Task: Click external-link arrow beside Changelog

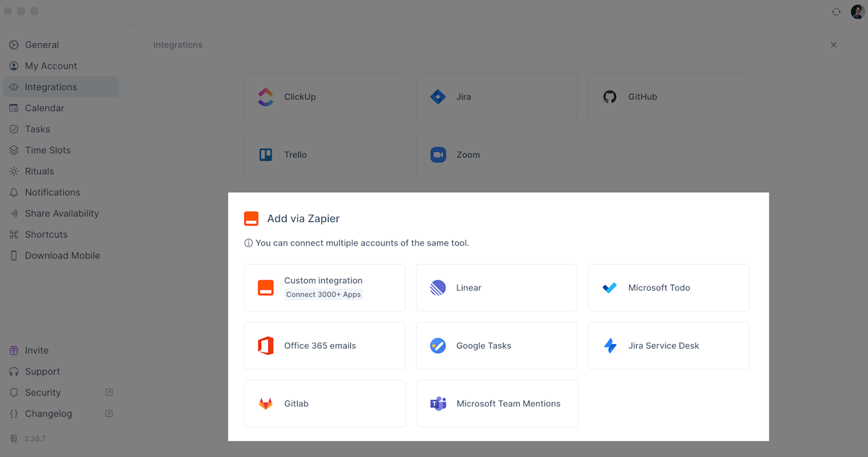Action: pyautogui.click(x=109, y=414)
